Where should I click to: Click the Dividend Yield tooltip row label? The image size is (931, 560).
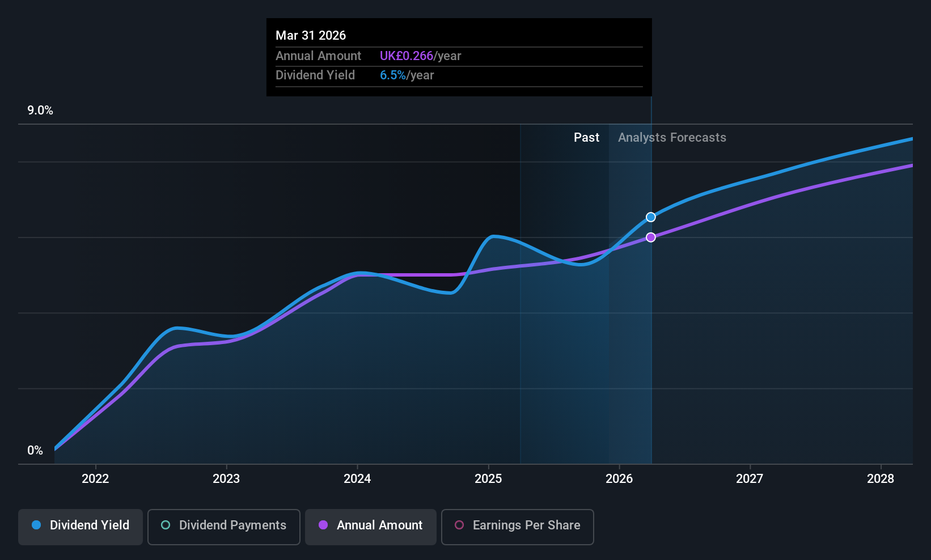click(315, 75)
